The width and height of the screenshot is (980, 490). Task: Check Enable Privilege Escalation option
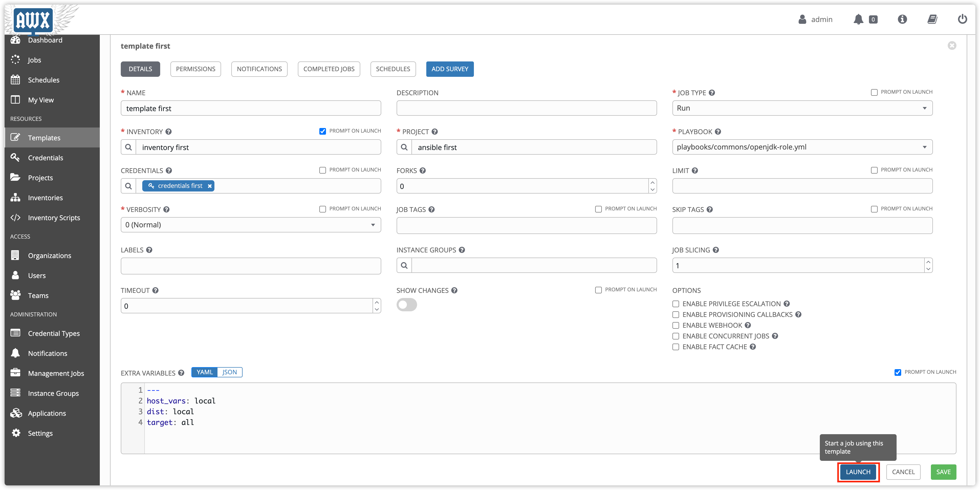point(676,303)
